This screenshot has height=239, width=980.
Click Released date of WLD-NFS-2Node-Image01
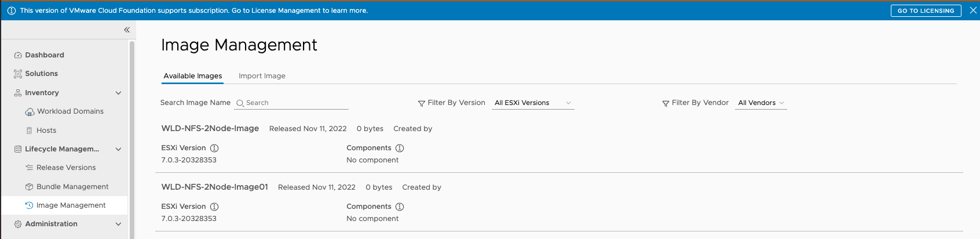click(317, 187)
